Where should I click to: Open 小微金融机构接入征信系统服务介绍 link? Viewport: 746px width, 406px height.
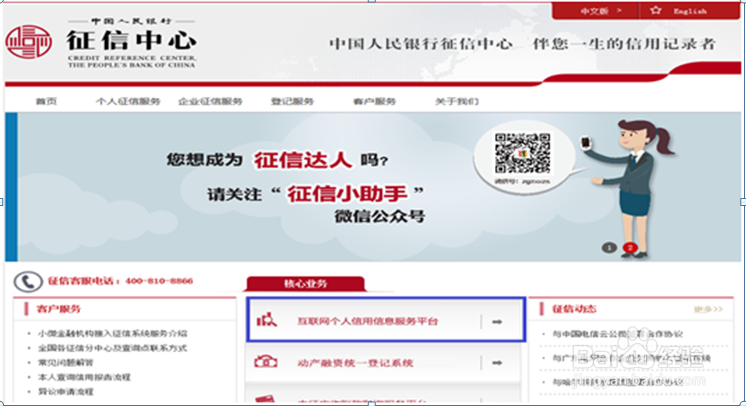click(x=113, y=333)
